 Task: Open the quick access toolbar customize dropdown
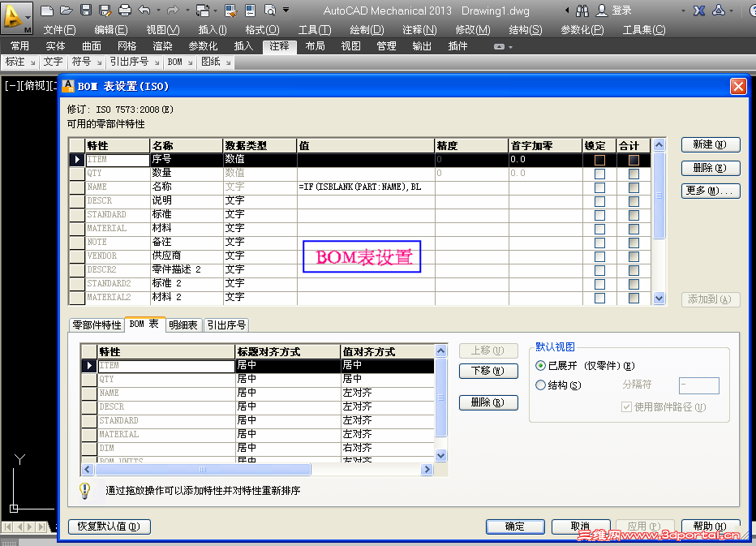tap(286, 10)
